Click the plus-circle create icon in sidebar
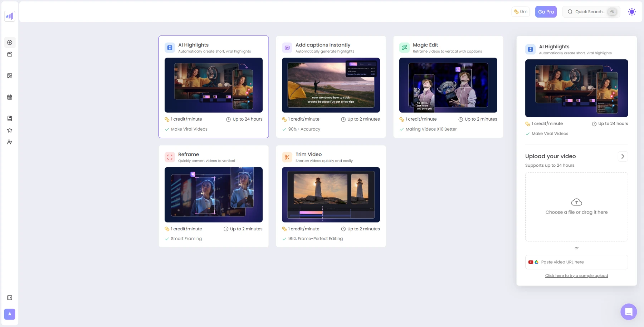 (10, 43)
